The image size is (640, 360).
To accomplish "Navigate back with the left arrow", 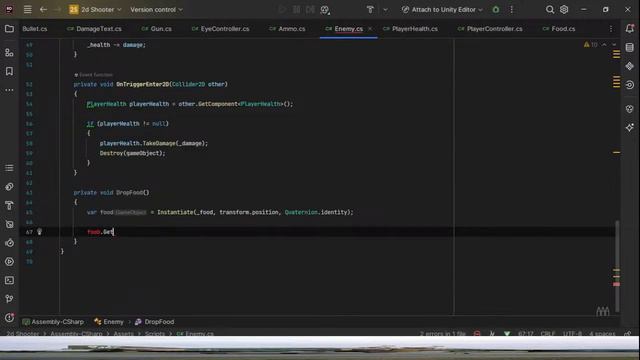I will click(x=43, y=9).
